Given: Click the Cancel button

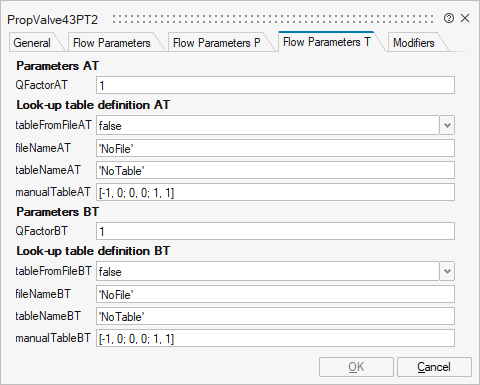Looking at the screenshot, I should (434, 367).
